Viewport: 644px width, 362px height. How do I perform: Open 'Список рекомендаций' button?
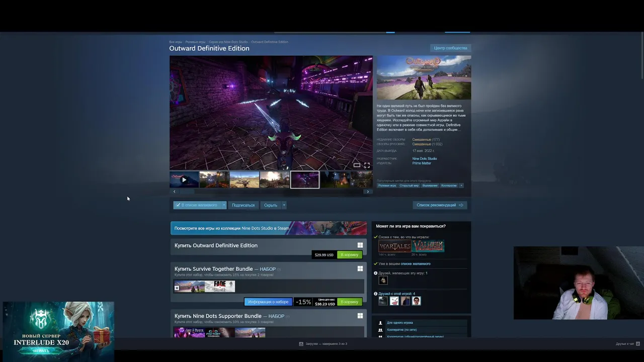pyautogui.click(x=440, y=205)
